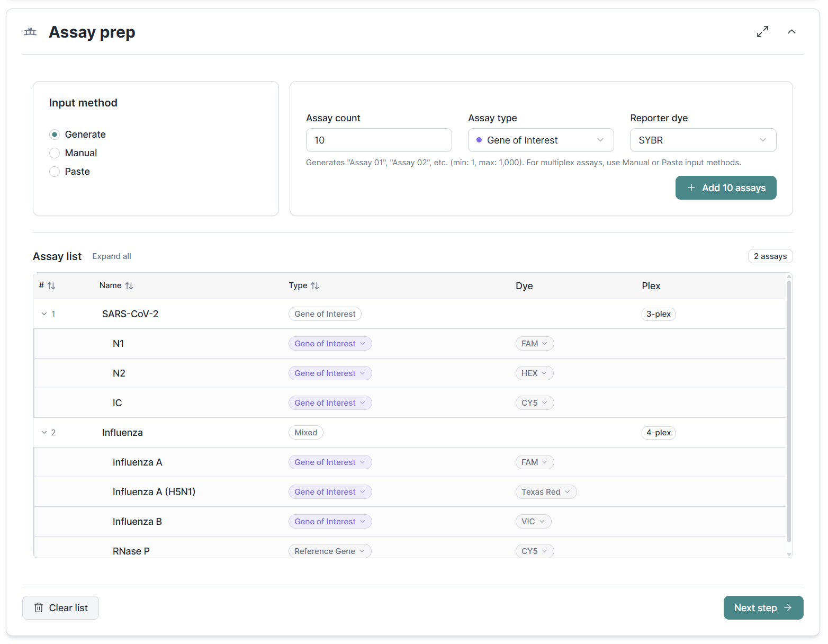Sort assay list by number column
The image size is (828, 644).
click(51, 286)
